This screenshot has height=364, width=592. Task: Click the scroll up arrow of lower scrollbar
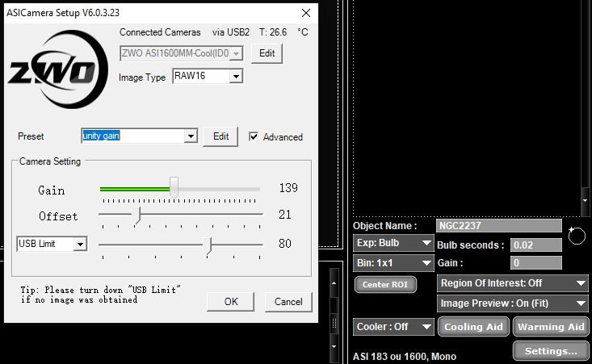334,283
